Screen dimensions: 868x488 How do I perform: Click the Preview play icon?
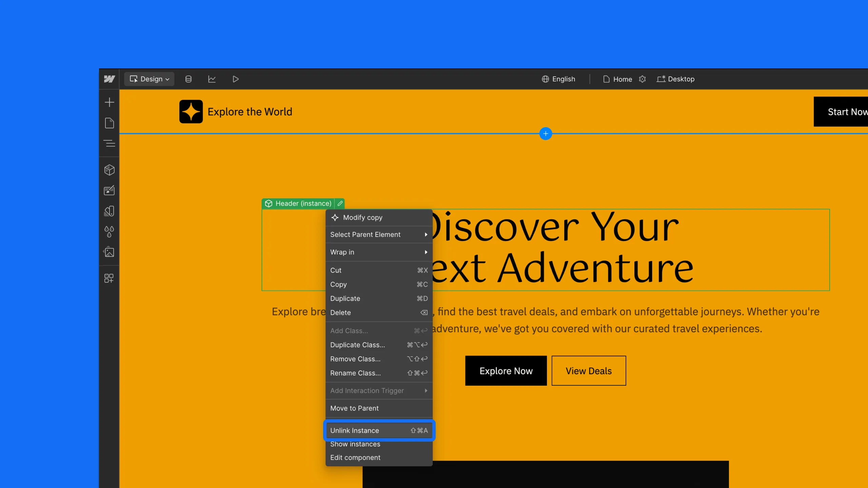(236, 79)
